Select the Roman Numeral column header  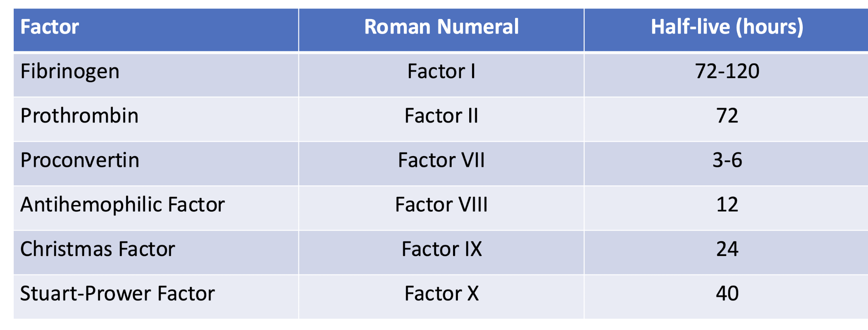(441, 27)
